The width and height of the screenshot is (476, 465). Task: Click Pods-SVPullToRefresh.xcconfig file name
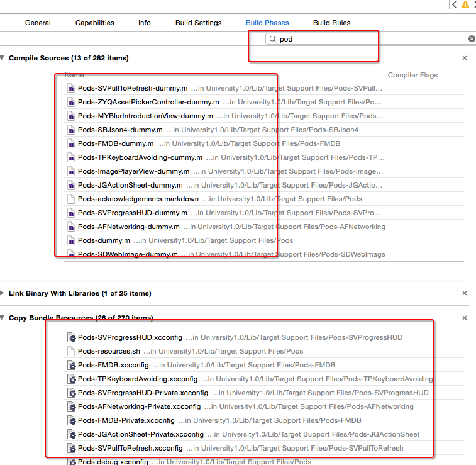pyautogui.click(x=130, y=448)
